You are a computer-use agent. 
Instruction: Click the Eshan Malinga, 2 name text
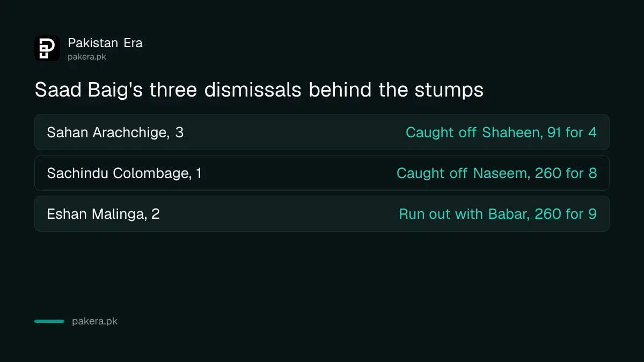coord(104,214)
